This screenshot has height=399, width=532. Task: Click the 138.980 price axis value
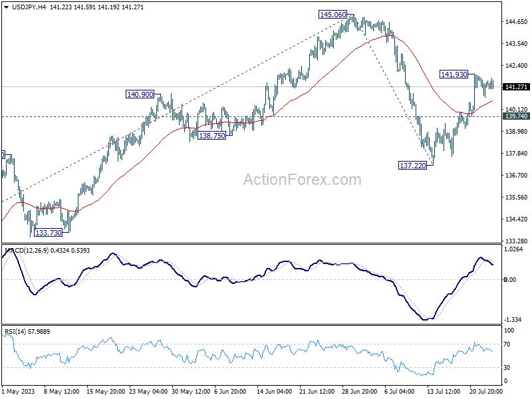pyautogui.click(x=516, y=131)
